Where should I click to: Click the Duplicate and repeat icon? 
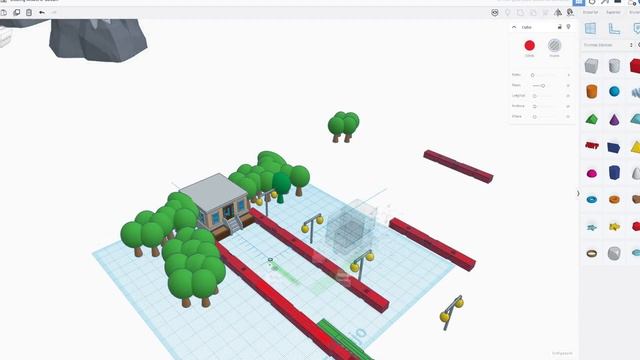(17, 13)
